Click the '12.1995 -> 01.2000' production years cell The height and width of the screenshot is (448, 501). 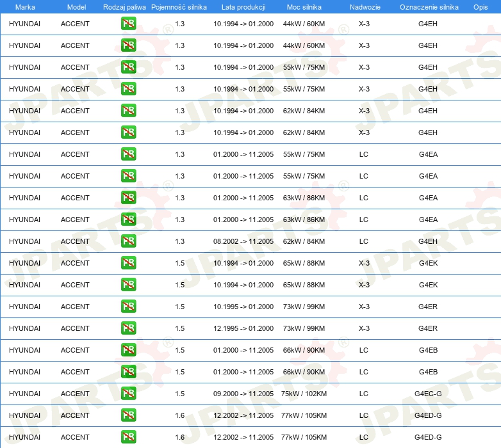243,328
